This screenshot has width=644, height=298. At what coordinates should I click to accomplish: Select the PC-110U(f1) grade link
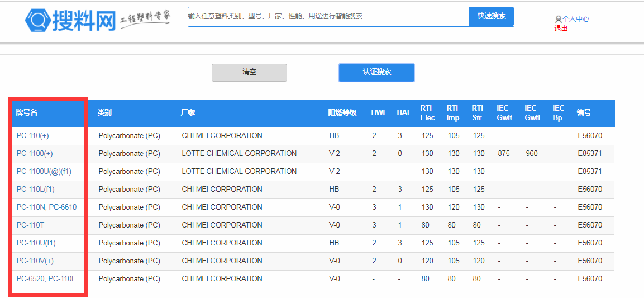coord(36,243)
